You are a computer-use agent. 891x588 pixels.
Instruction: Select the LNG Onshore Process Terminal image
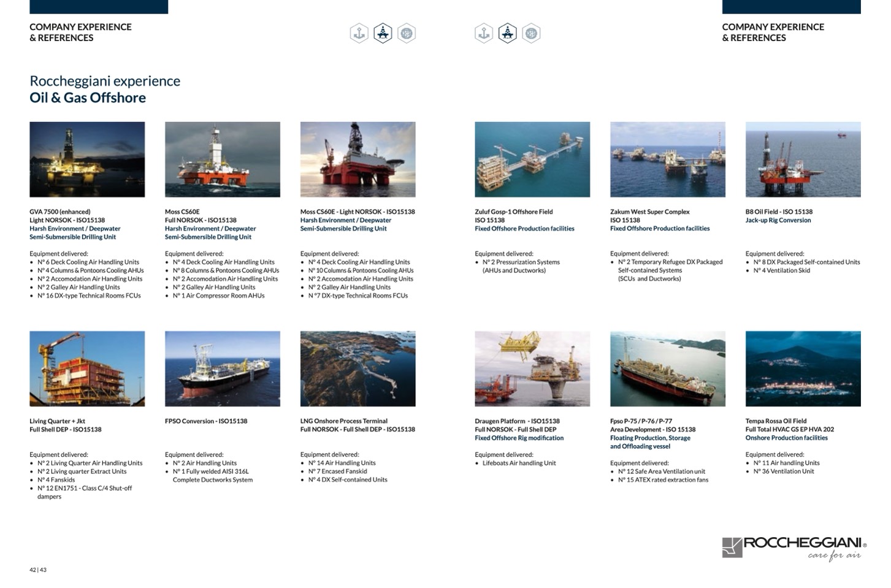click(x=358, y=368)
